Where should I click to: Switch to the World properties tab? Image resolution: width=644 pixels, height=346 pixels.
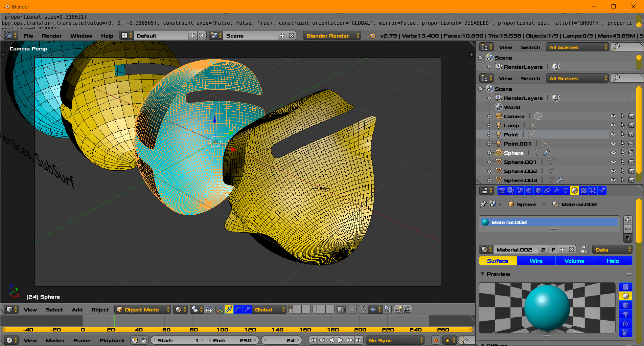click(529, 191)
